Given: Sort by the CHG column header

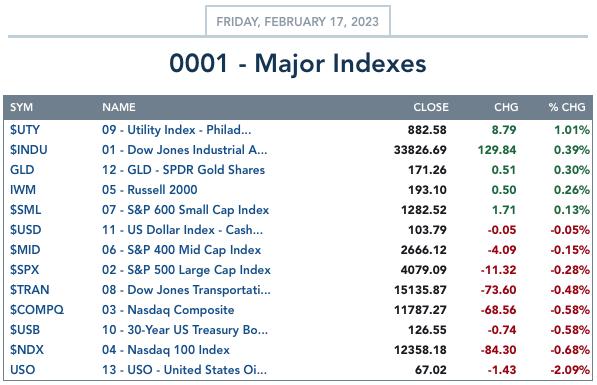Looking at the screenshot, I should point(506,107).
